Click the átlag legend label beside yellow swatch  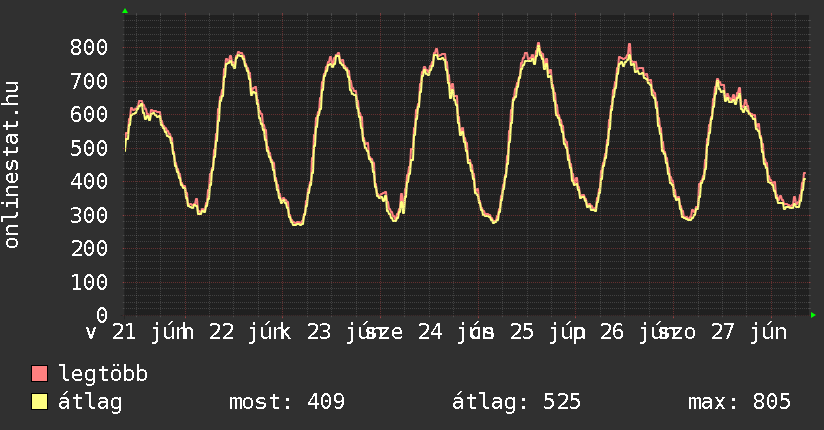90,402
